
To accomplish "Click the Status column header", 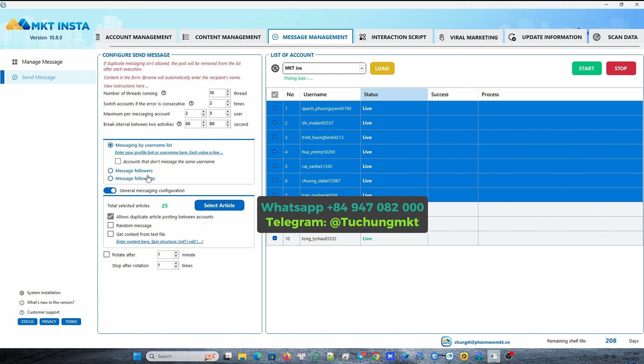I will (394, 95).
